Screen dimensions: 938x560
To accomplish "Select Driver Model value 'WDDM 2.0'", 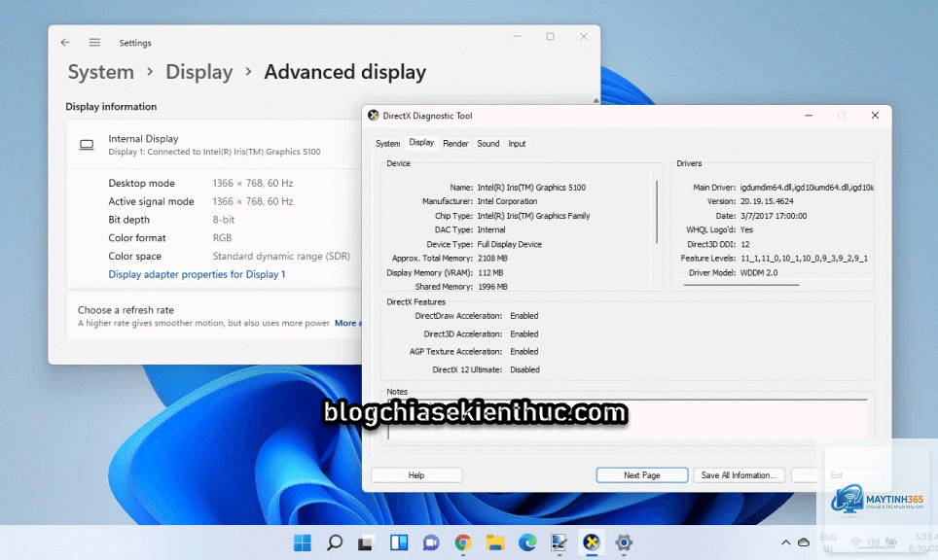I will click(x=759, y=273).
